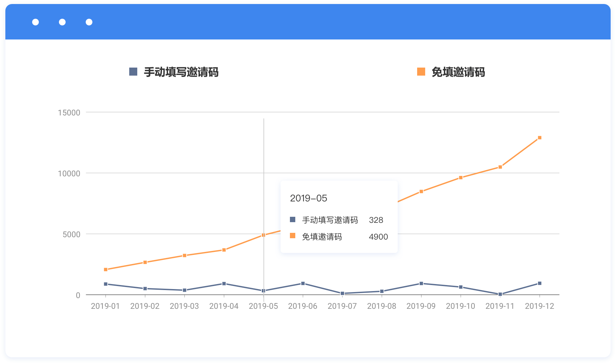Click tooltip value 328
Screen dimensions: 616x364
[376, 220]
